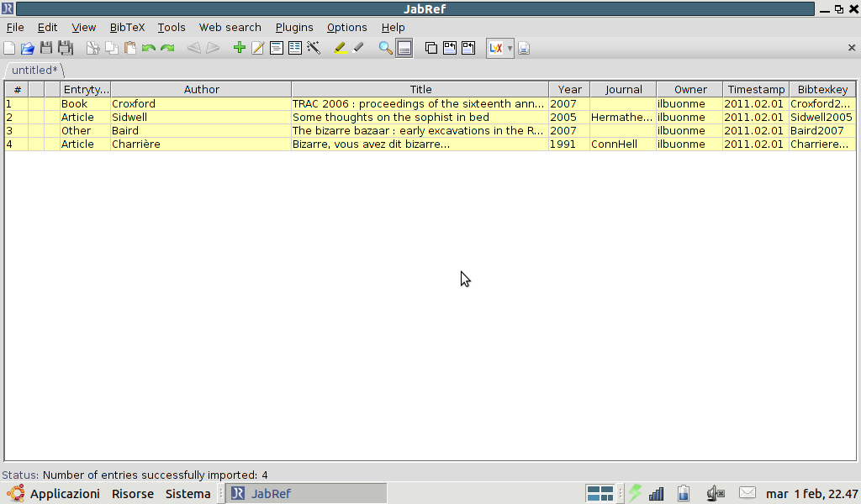The image size is (861, 504).
Task: Select the Charrière author cell
Action: point(201,144)
